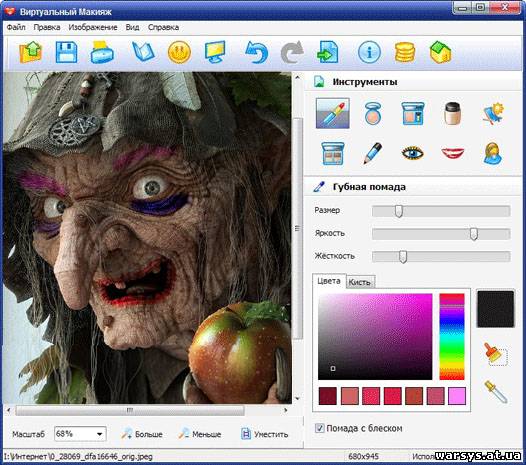Toggle the 'Помада с блеском' checkbox
This screenshot has height=465, width=526.
319,428
